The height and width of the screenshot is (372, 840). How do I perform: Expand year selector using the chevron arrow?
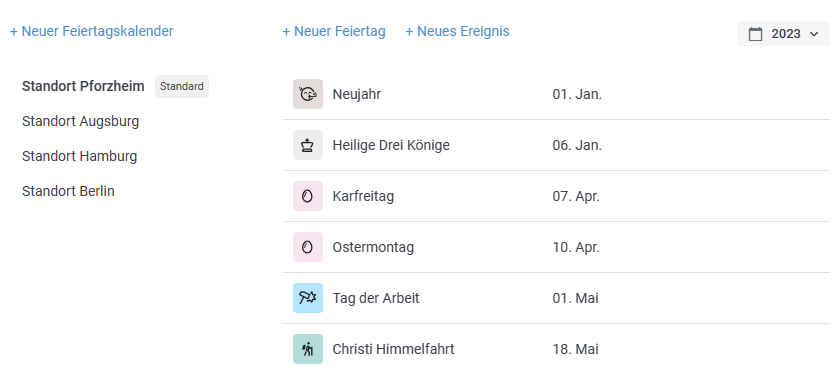pos(814,34)
